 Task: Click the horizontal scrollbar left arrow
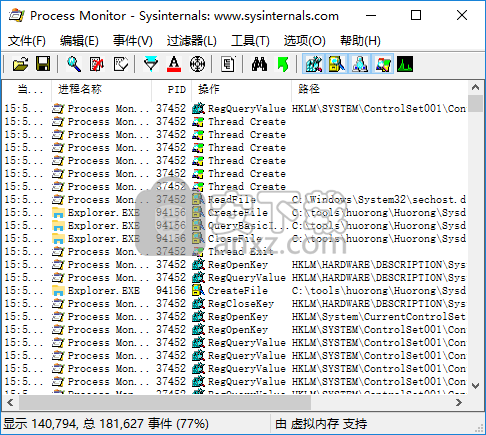[10, 403]
